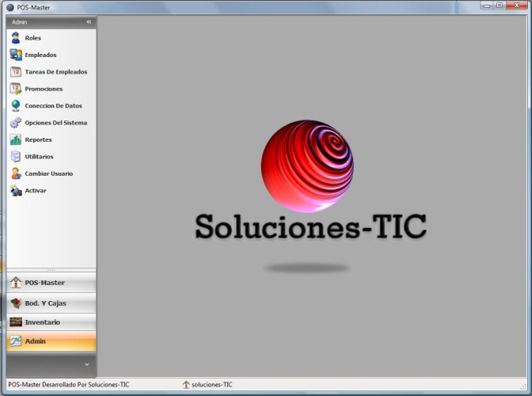Choose Cambiar Usuario
The image size is (532, 396).
pos(49,173)
